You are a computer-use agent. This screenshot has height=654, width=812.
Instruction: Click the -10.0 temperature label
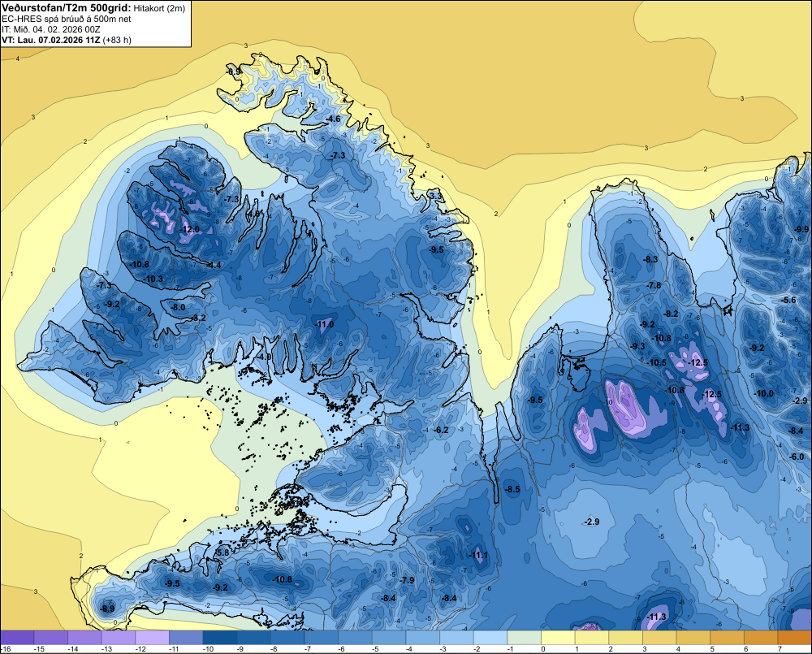pos(764,393)
